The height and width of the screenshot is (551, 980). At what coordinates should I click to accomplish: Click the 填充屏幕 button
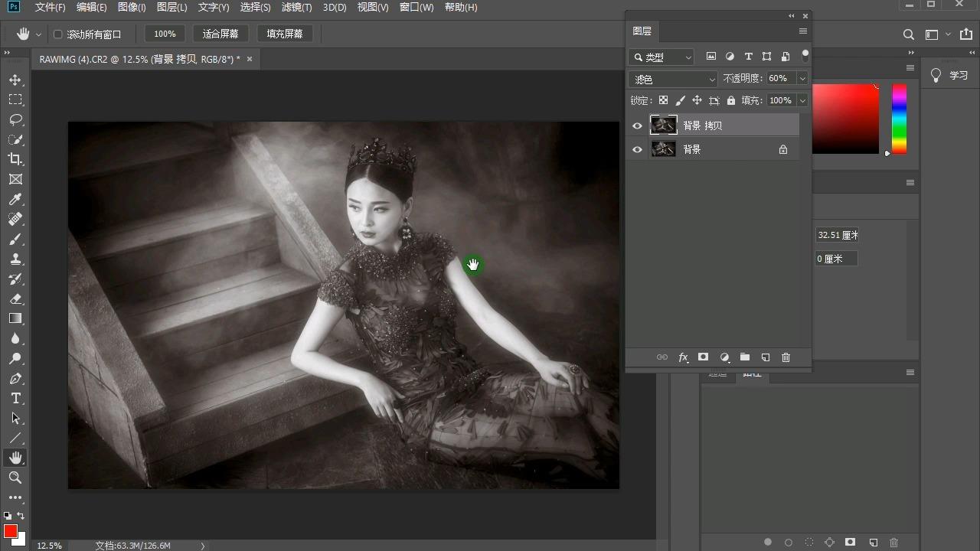285,34
